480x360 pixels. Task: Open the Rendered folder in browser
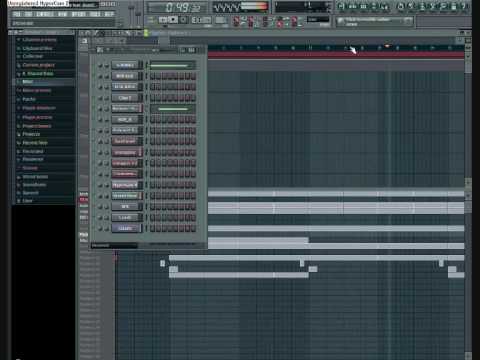coord(33,159)
